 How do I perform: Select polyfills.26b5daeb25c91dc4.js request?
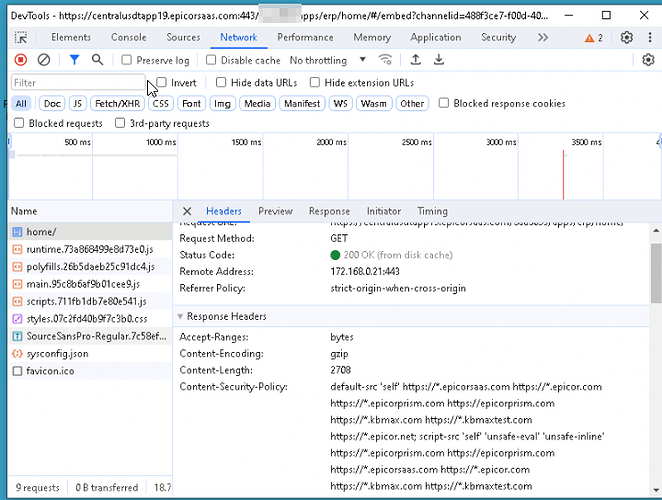pyautogui.click(x=90, y=266)
